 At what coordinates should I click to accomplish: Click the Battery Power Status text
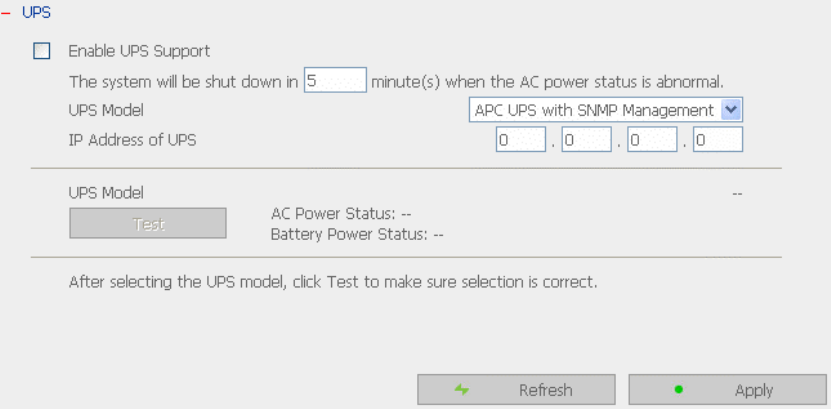click(x=356, y=235)
